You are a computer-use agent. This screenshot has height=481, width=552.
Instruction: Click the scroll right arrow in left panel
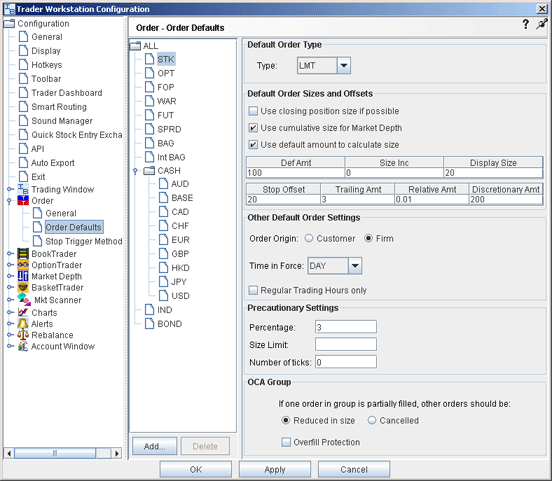coord(117,453)
